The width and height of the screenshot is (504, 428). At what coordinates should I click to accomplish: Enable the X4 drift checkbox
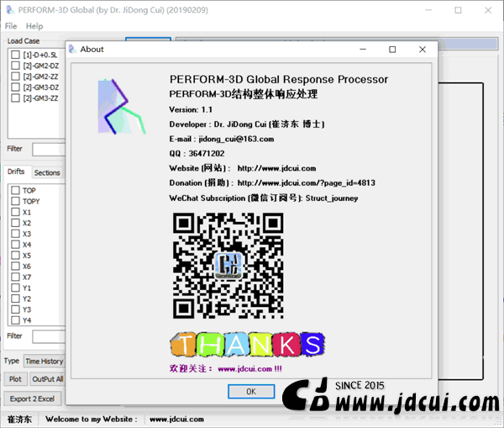pos(15,245)
